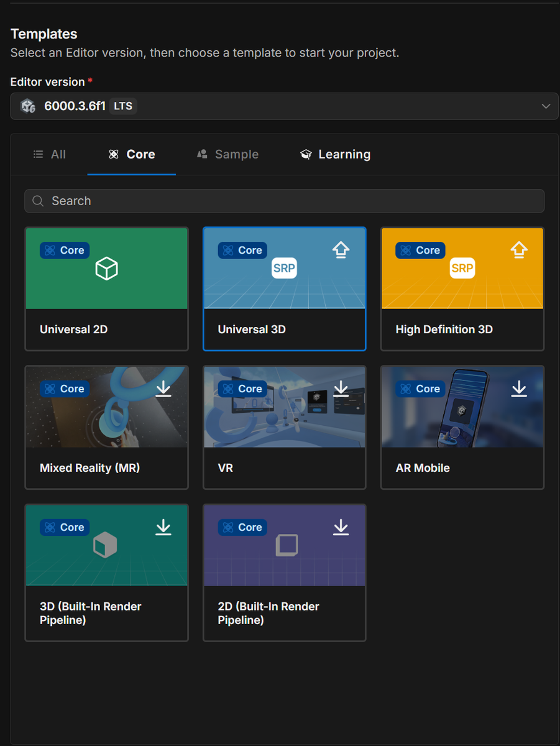Click the LTS badge beside the editor version
The height and width of the screenshot is (746, 560).
coord(123,106)
